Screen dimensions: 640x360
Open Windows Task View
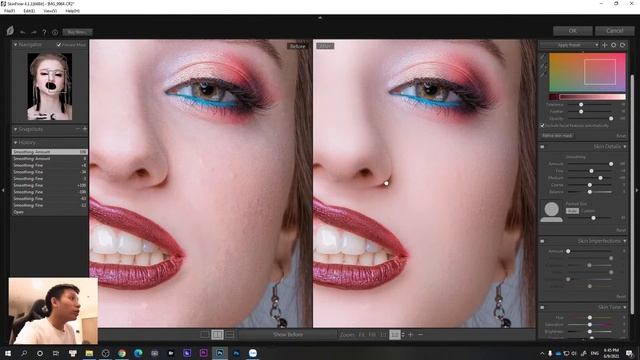coord(56,353)
